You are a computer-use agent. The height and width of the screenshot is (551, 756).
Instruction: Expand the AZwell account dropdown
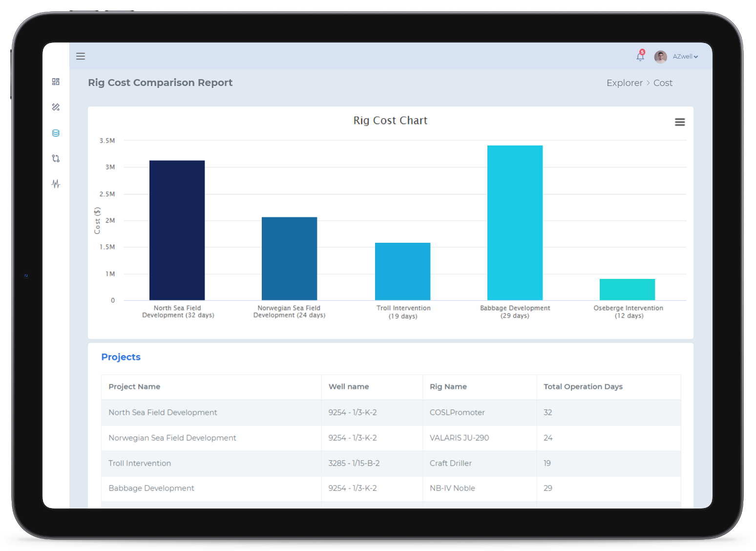pos(685,57)
